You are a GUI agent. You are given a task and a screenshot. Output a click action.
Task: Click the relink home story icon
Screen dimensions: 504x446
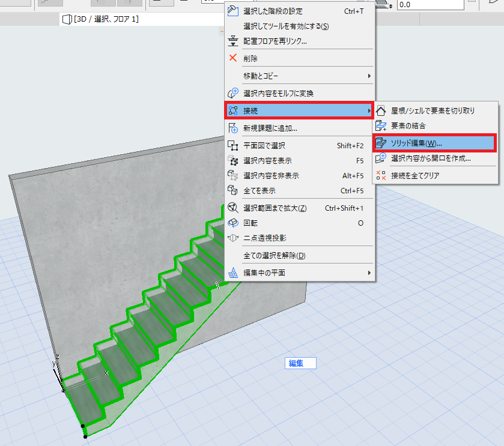coord(232,41)
